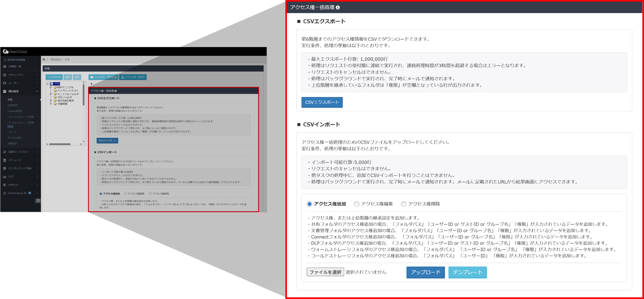
Task: Click the SHIELD icon in the sidebar
Action: tap(5, 185)
